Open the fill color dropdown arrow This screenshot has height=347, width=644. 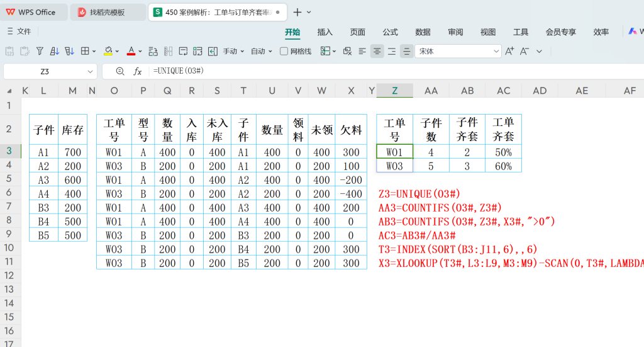pyautogui.click(x=117, y=52)
